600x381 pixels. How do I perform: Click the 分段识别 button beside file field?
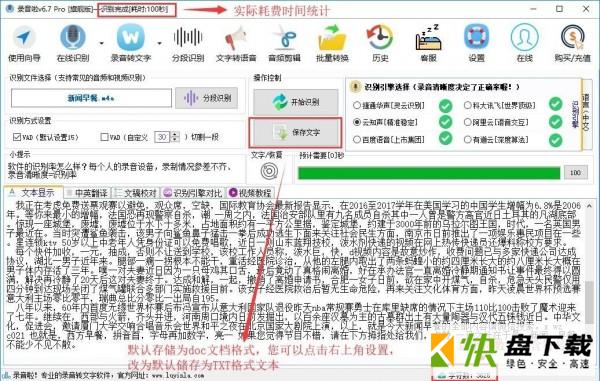click(x=207, y=98)
